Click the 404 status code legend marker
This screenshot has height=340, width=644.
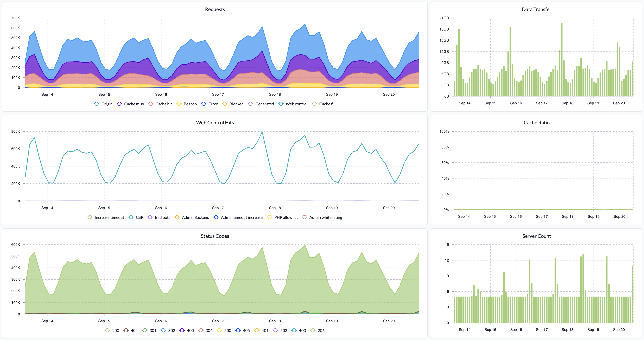pos(126,330)
